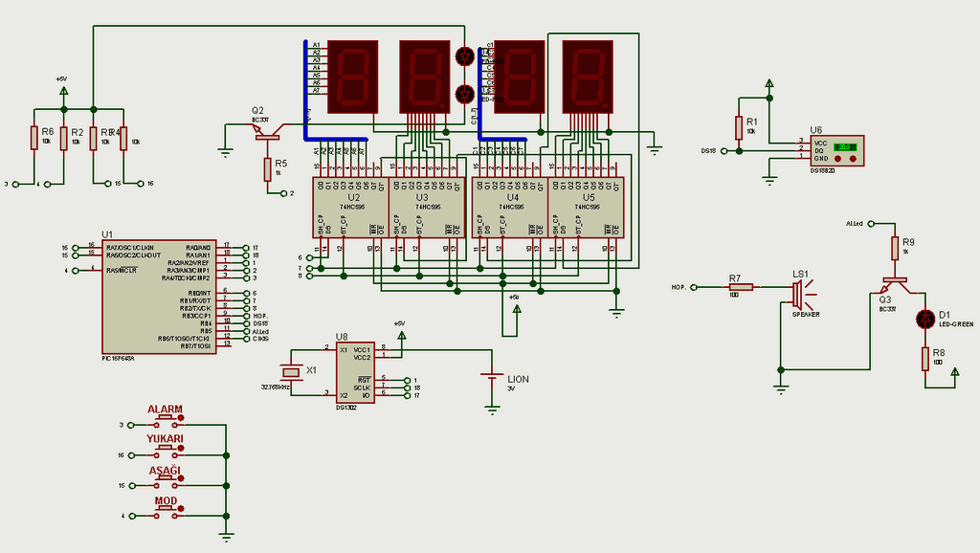
Task: Select the PIC16F648A microcontroller U1 body
Action: coord(160,297)
